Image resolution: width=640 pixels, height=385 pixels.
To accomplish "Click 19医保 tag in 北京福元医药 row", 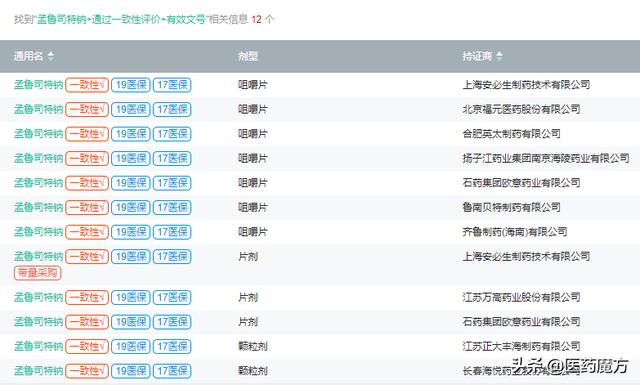I will click(131, 109).
